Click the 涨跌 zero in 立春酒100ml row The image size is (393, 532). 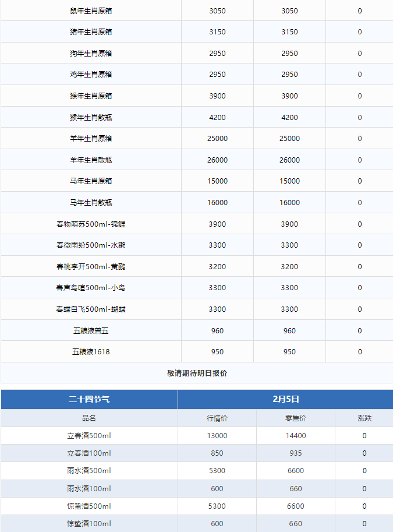point(364,453)
